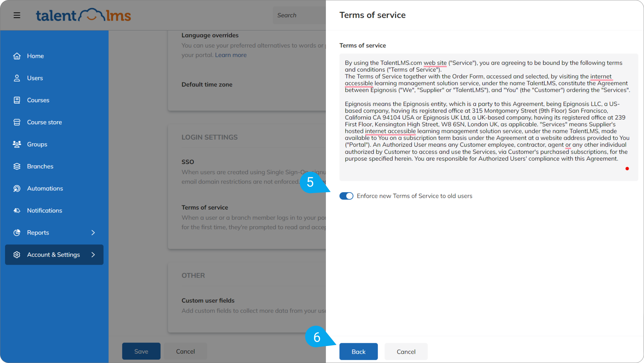Expand Account & Settings chevron arrow
Screen dimensions: 644x363
click(93, 255)
